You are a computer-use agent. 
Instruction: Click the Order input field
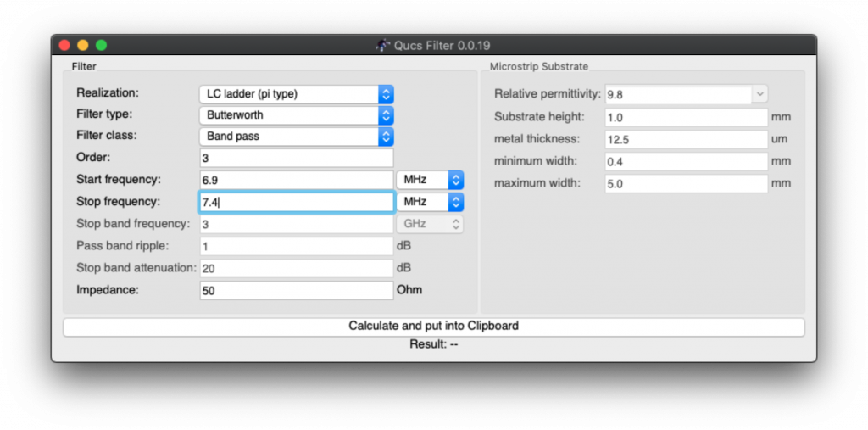tap(297, 158)
